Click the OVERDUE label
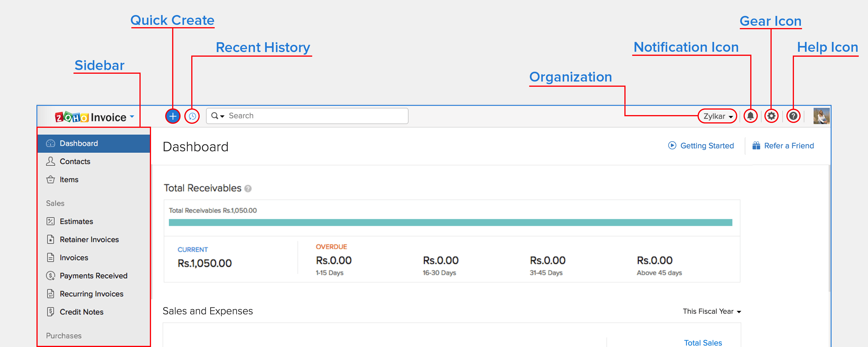 tap(331, 247)
